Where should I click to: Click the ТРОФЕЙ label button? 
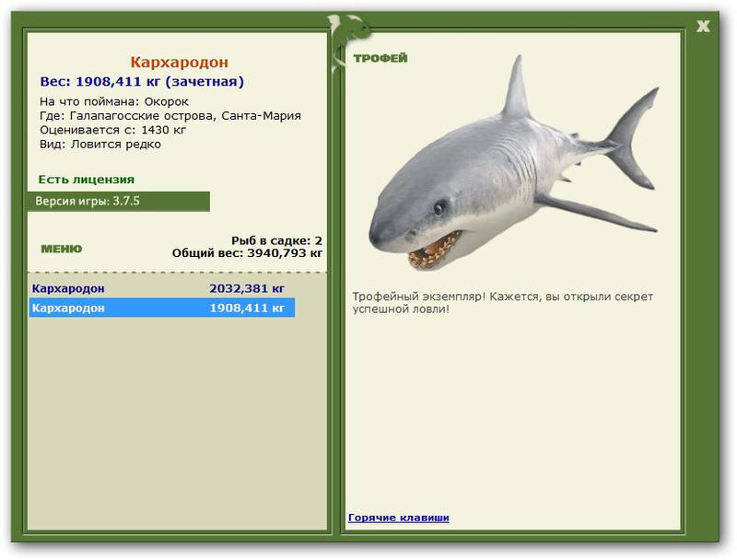pos(380,58)
